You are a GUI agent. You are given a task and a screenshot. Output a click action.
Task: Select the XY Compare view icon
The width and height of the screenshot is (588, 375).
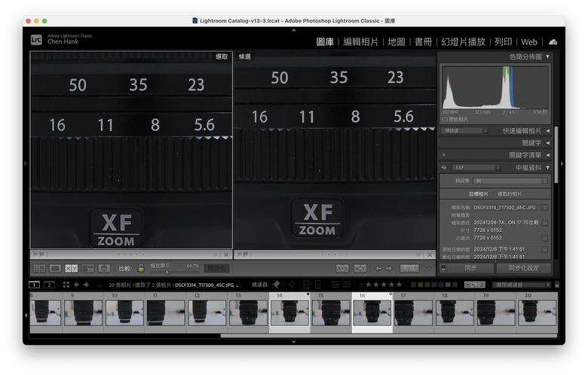point(72,268)
